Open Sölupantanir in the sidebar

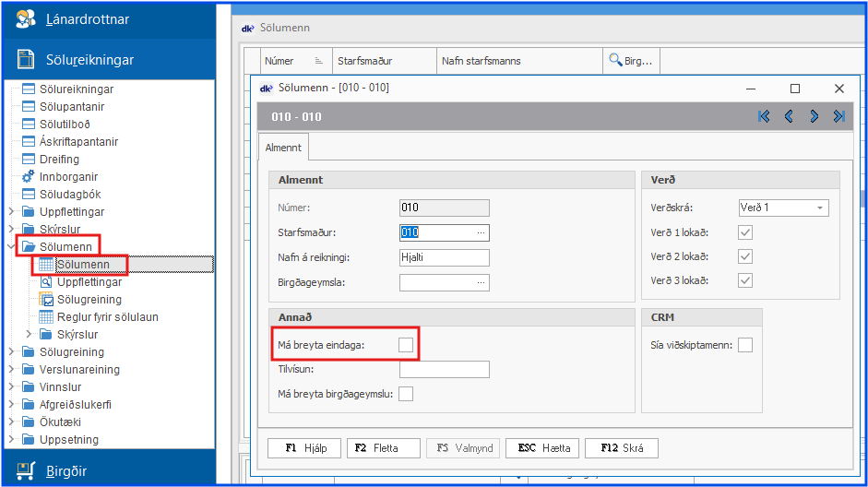(77, 107)
